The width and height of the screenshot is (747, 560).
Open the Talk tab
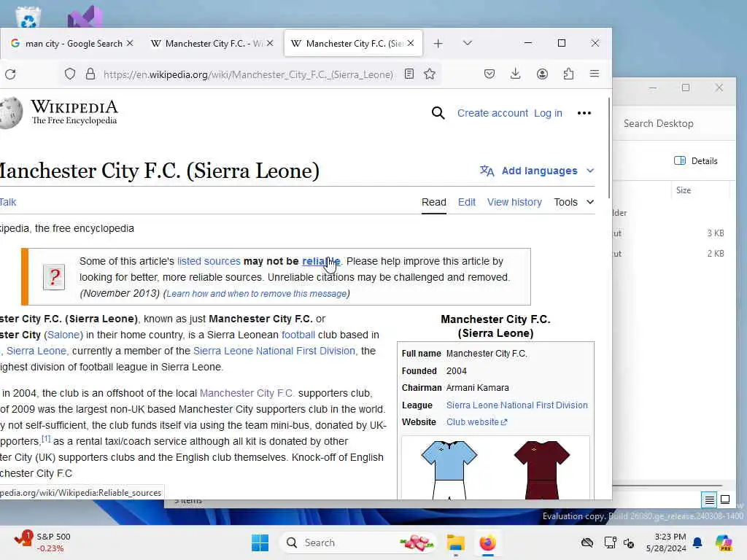(x=7, y=202)
